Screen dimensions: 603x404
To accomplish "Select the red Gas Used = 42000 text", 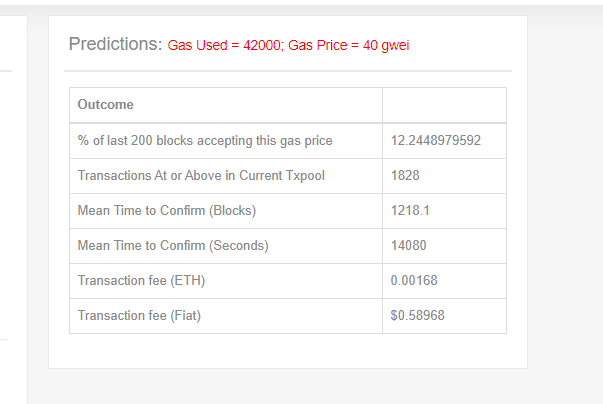I will click(x=224, y=45).
